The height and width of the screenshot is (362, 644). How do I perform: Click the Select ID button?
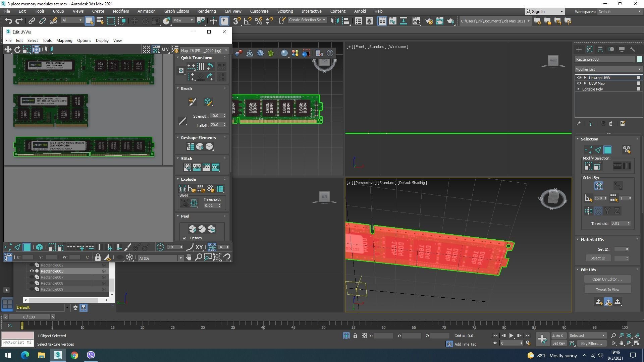pyautogui.click(x=598, y=258)
